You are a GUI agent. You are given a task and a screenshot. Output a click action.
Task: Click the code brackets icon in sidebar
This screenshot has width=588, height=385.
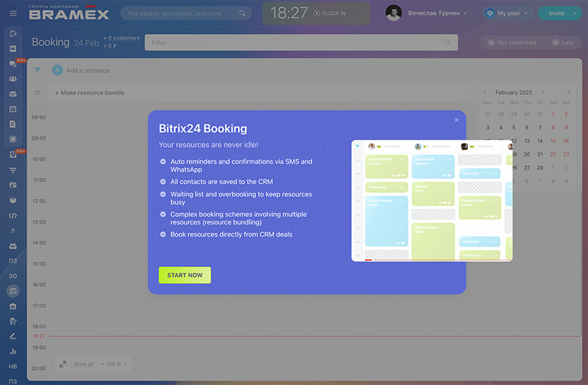[13, 215]
